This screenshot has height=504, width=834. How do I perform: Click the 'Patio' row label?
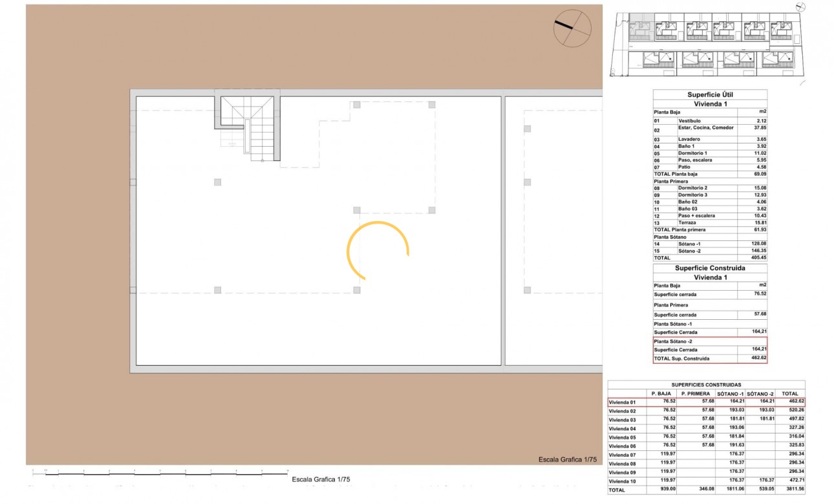(685, 167)
